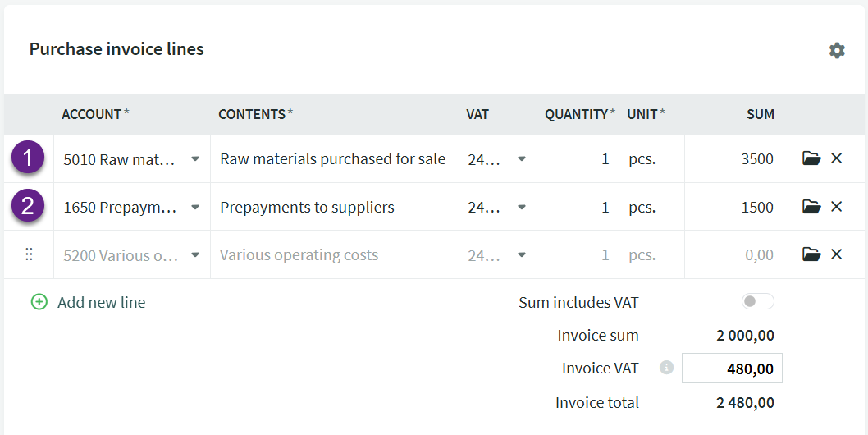This screenshot has height=435, width=868.
Task: Toggle Sum includes VAT switch
Action: pos(757,302)
